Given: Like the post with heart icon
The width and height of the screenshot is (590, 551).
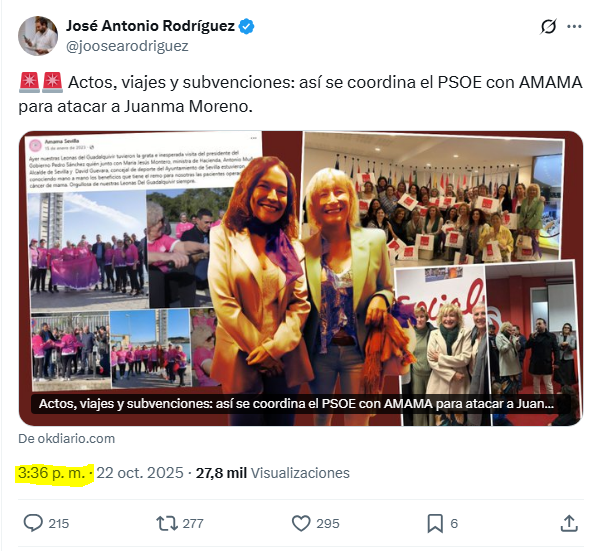Looking at the screenshot, I should pyautogui.click(x=301, y=523).
